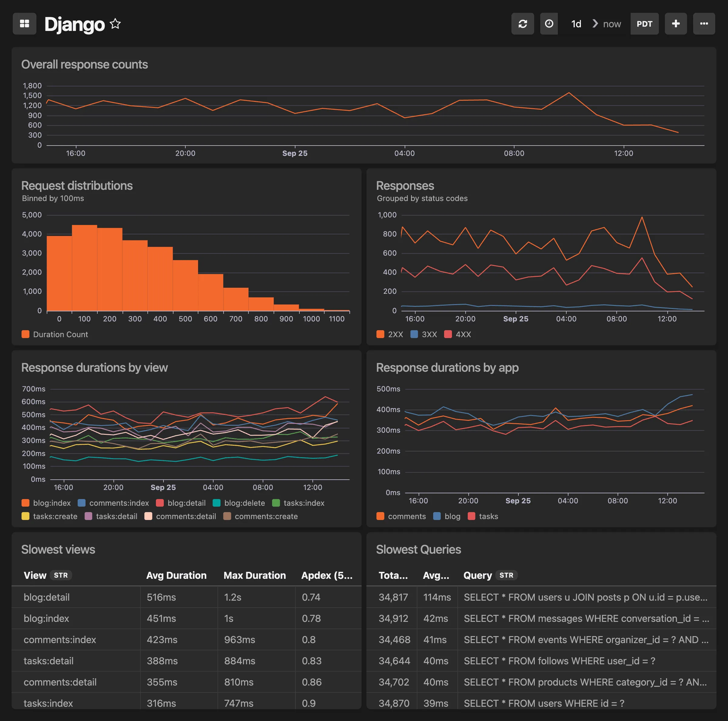The image size is (728, 721).
Task: Click the 3XX legend color marker
Action: (415, 334)
